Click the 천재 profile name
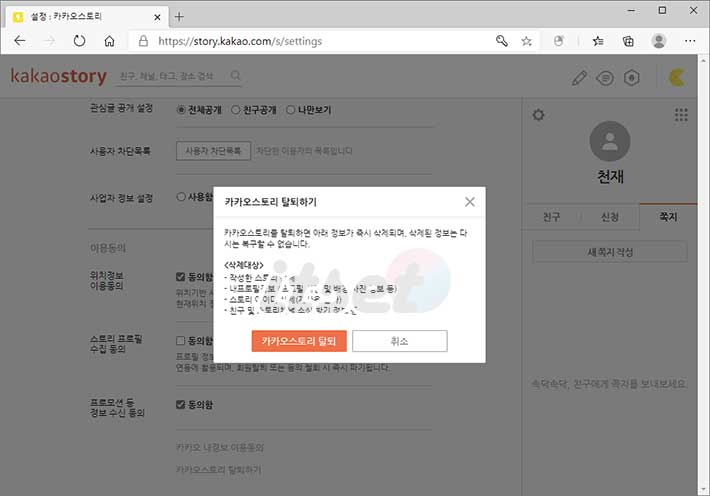This screenshot has width=710, height=496. [610, 176]
